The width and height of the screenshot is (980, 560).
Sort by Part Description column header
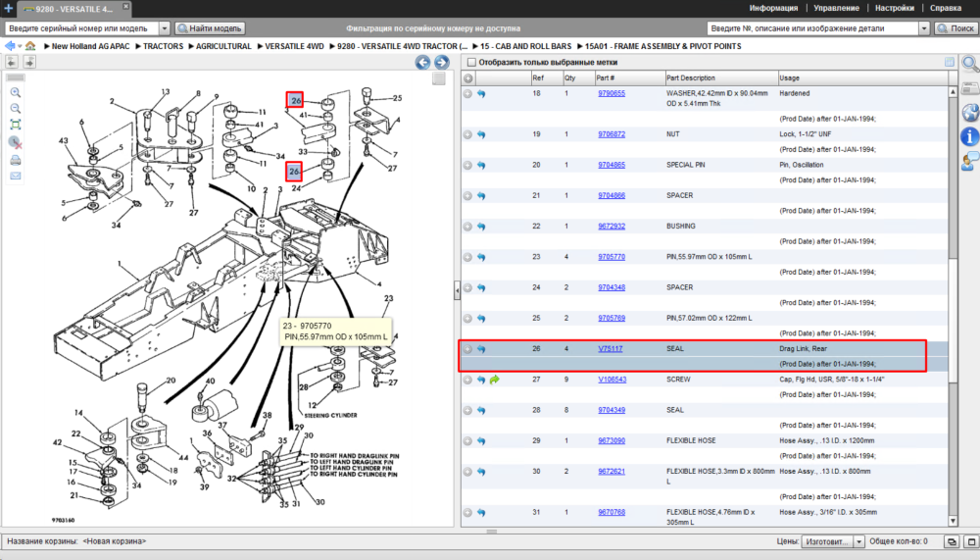click(x=721, y=78)
